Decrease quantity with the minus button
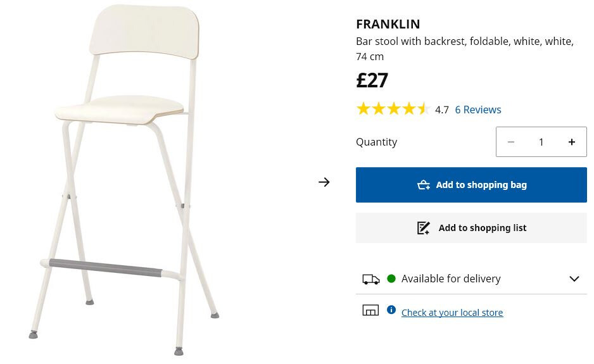 tap(511, 142)
